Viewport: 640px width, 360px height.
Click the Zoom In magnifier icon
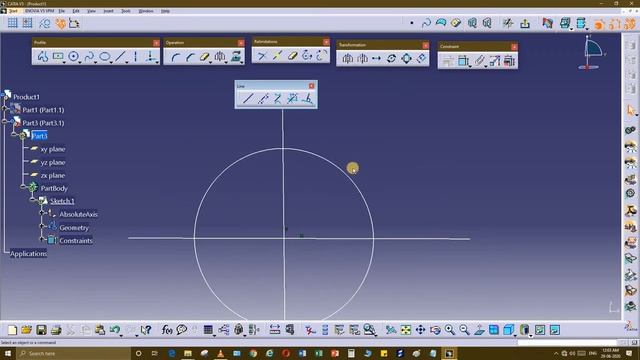click(450, 330)
